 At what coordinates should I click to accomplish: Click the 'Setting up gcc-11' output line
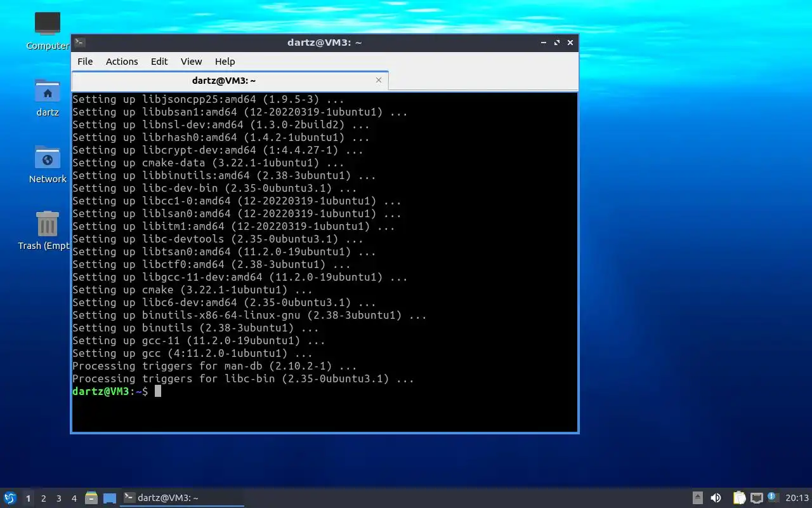click(x=199, y=340)
